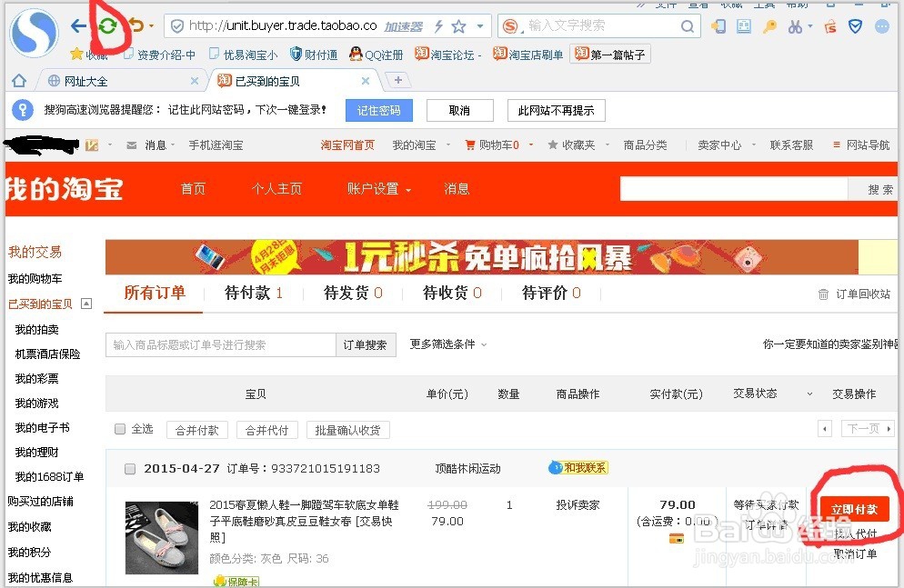Open a new tab with plus button

click(397, 80)
